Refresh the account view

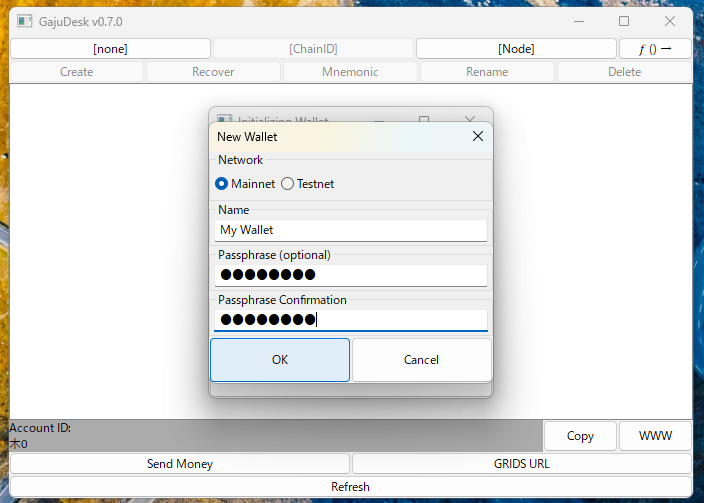(x=350, y=487)
